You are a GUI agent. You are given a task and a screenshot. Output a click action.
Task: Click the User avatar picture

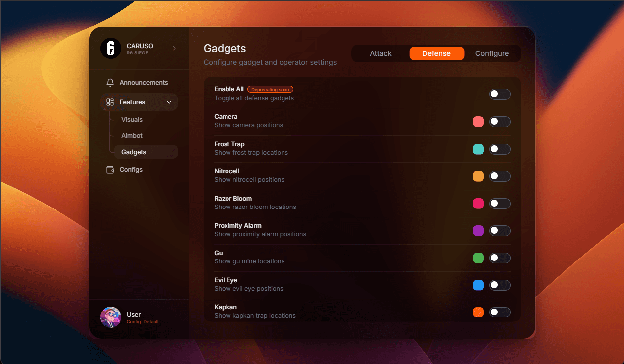[x=111, y=317]
